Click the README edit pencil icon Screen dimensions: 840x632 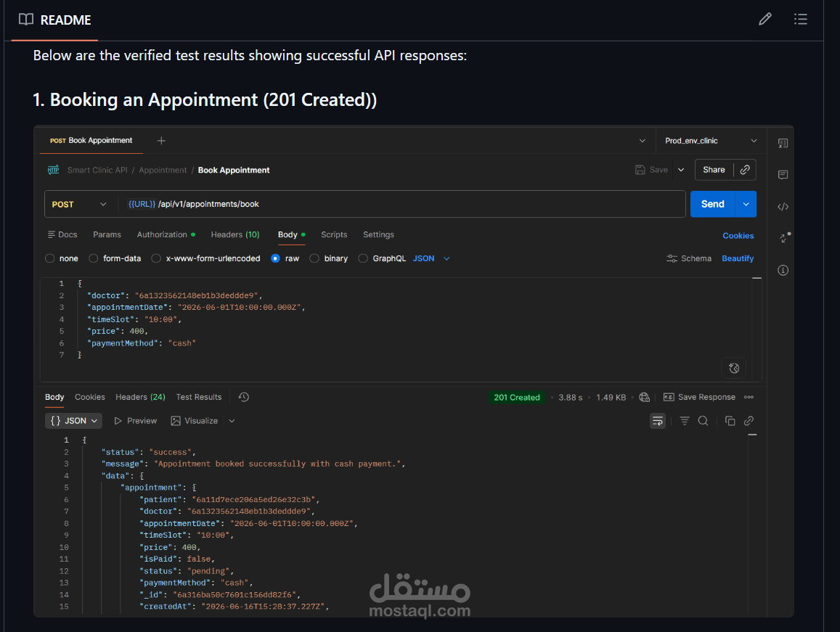pyautogui.click(x=765, y=20)
